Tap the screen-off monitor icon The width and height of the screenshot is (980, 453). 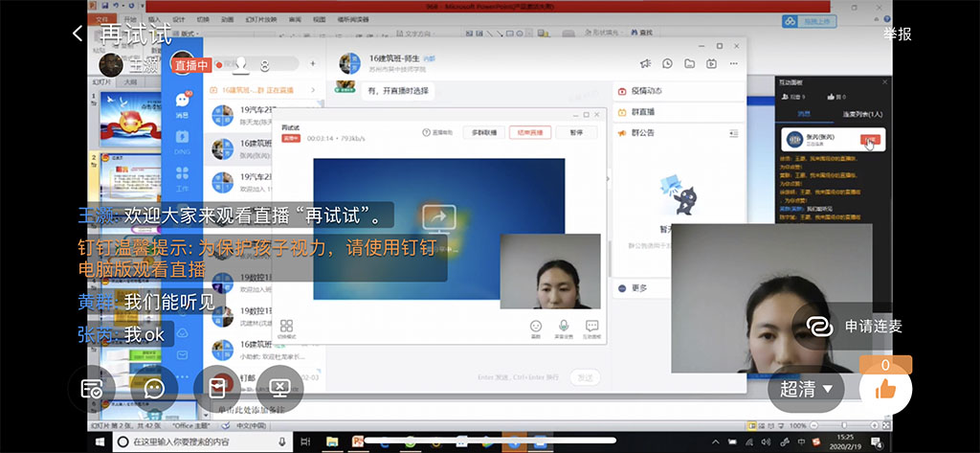click(x=278, y=389)
